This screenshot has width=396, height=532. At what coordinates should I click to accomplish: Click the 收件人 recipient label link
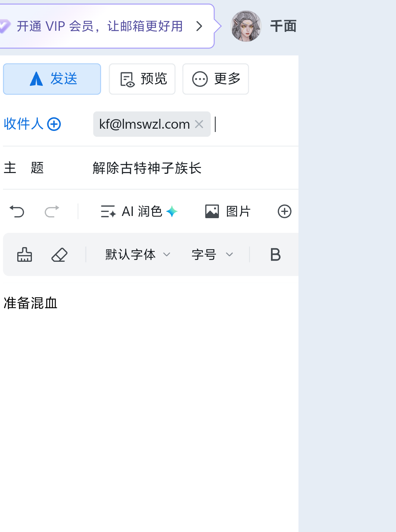coord(23,124)
